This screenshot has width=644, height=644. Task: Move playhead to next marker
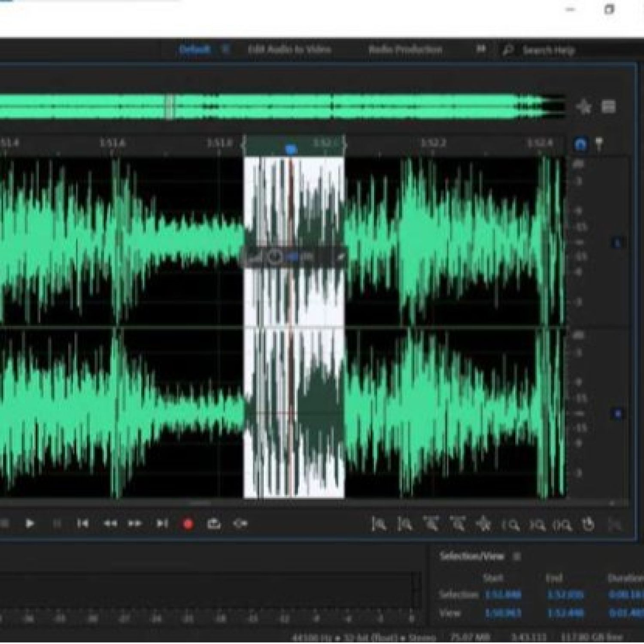tap(162, 524)
